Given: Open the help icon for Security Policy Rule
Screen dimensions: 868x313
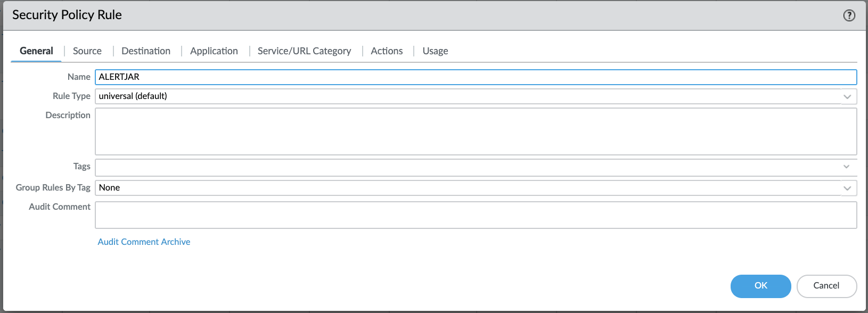Looking at the screenshot, I should pyautogui.click(x=849, y=15).
